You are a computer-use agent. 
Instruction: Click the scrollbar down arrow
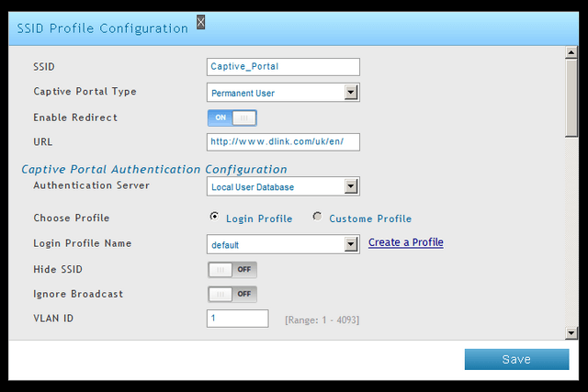pos(571,332)
